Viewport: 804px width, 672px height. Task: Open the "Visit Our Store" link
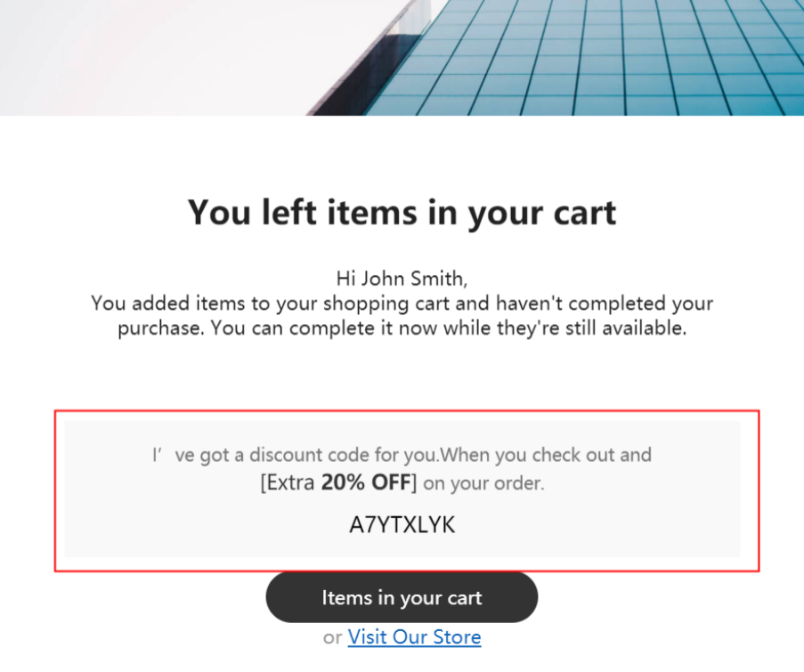pyautogui.click(x=414, y=637)
